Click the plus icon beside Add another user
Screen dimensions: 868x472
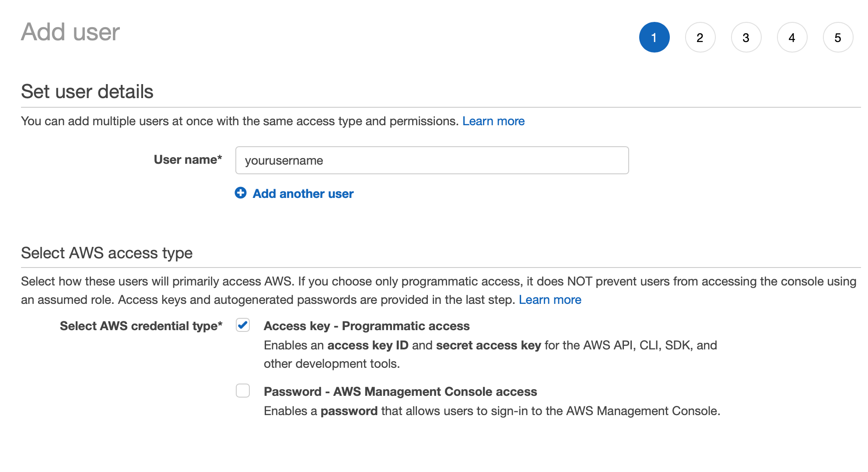click(x=241, y=193)
